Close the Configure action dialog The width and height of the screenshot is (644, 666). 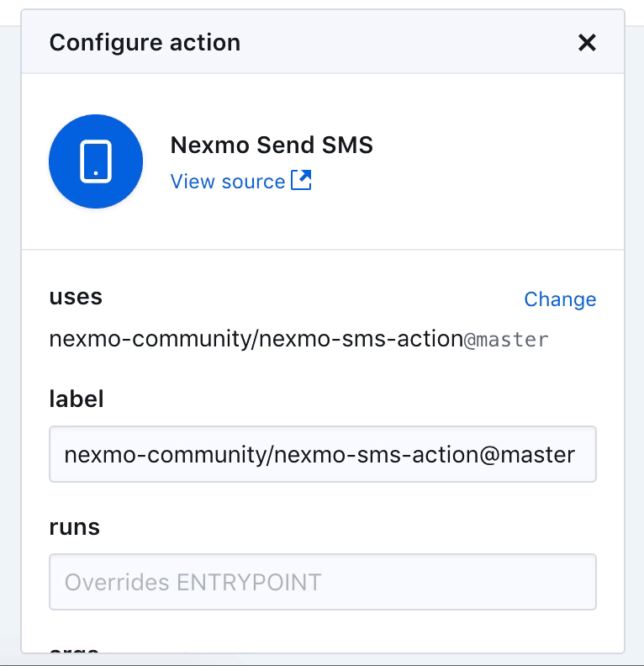587,43
